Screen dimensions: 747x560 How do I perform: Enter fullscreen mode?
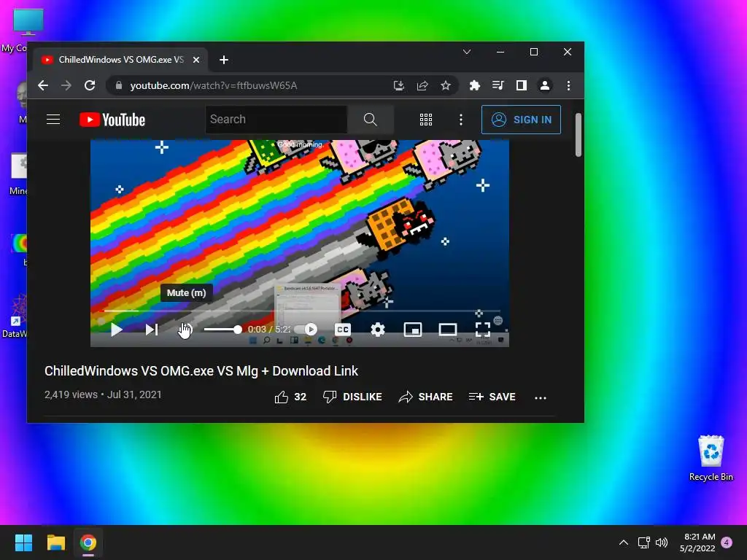pos(483,329)
